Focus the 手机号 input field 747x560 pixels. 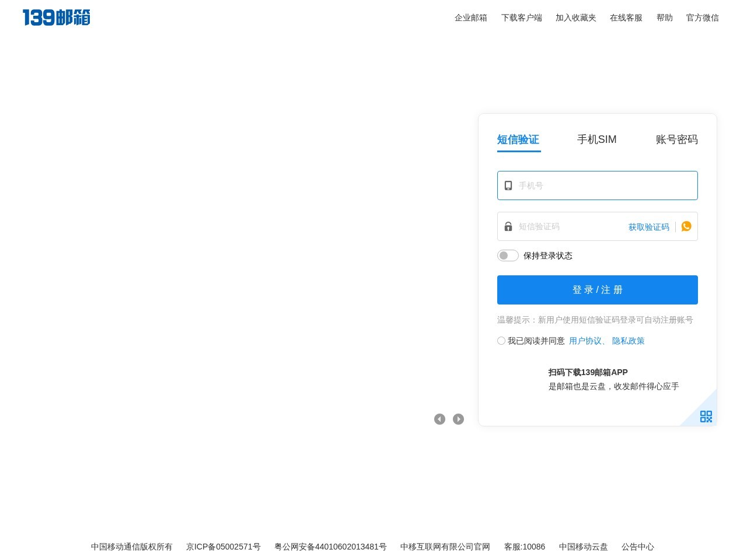click(598, 185)
